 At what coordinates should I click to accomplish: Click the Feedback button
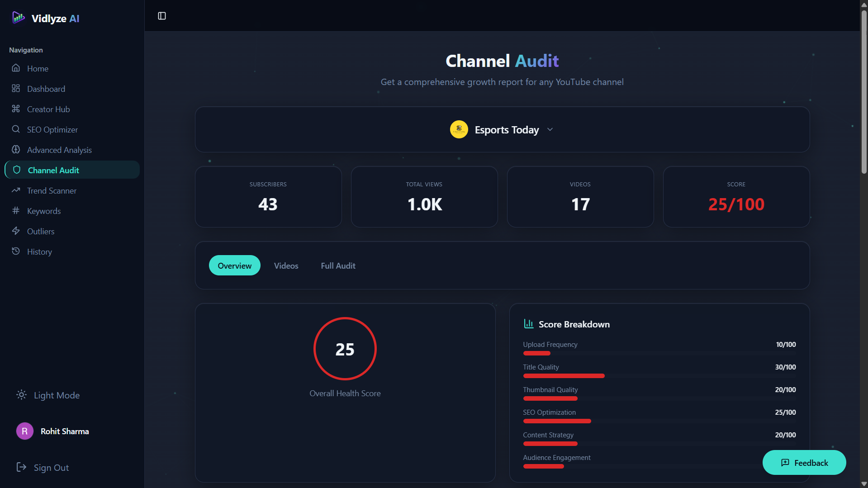pyautogui.click(x=804, y=462)
